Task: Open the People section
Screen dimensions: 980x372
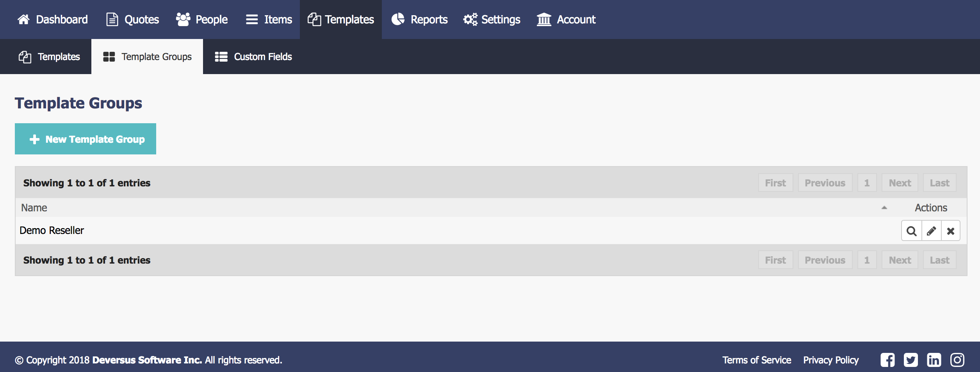Action: (202, 19)
